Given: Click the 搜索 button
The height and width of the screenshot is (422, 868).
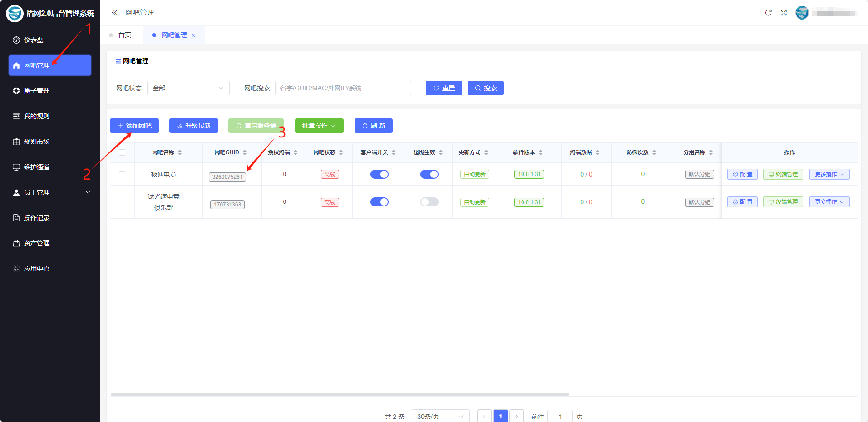Looking at the screenshot, I should (485, 88).
